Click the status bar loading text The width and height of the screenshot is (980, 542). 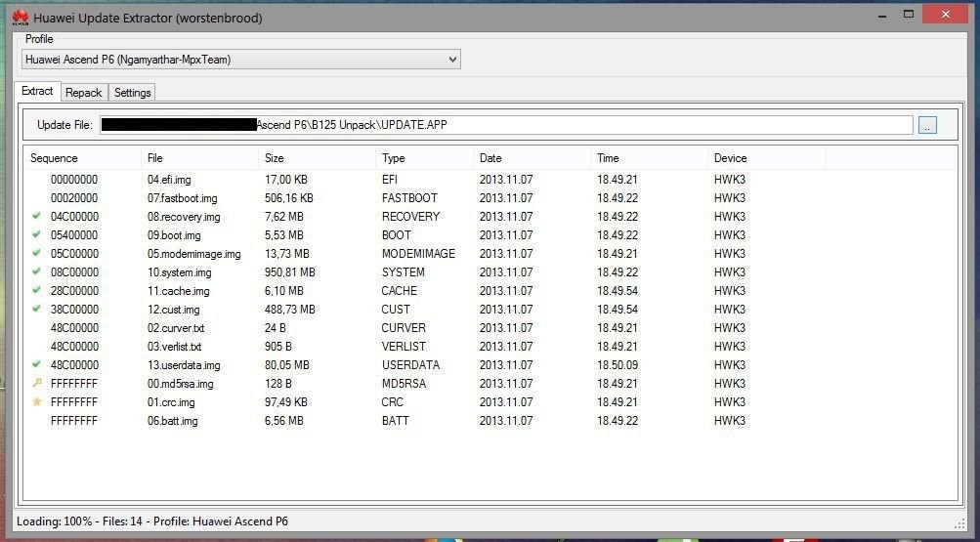[152, 521]
